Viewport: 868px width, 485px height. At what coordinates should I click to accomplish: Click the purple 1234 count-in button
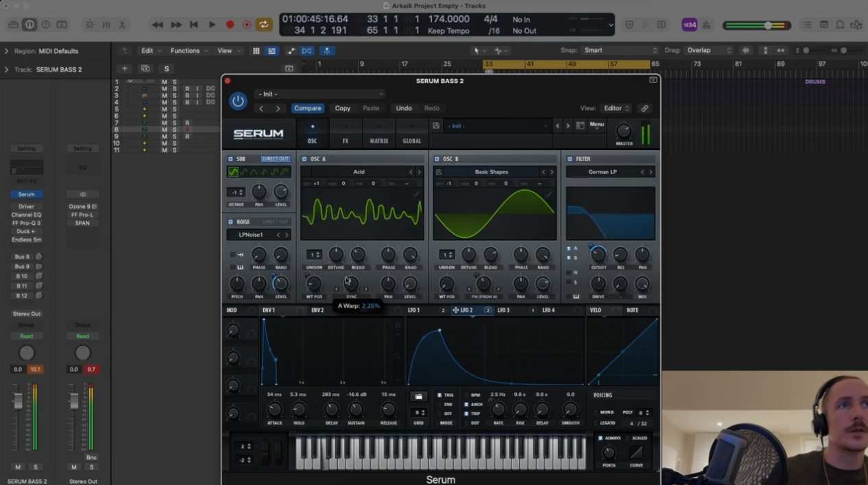coord(689,25)
